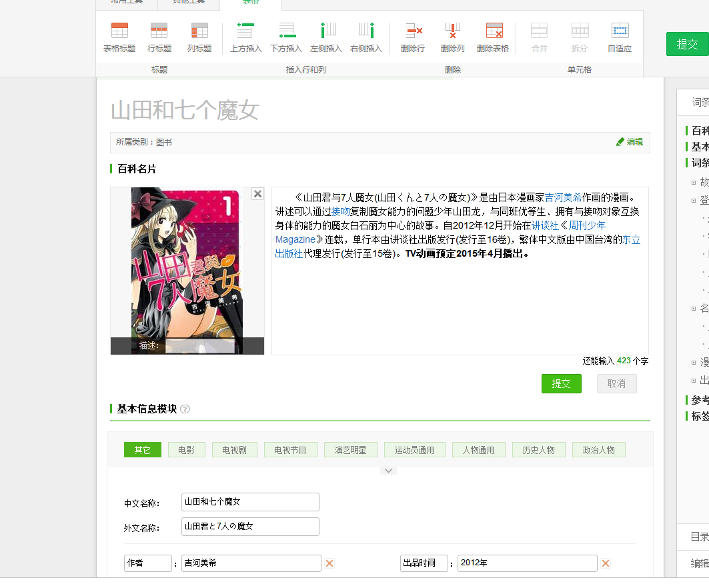Screen dimensions: 709x588
Task: Click the 百科名片 section heading
Action: click(137, 169)
